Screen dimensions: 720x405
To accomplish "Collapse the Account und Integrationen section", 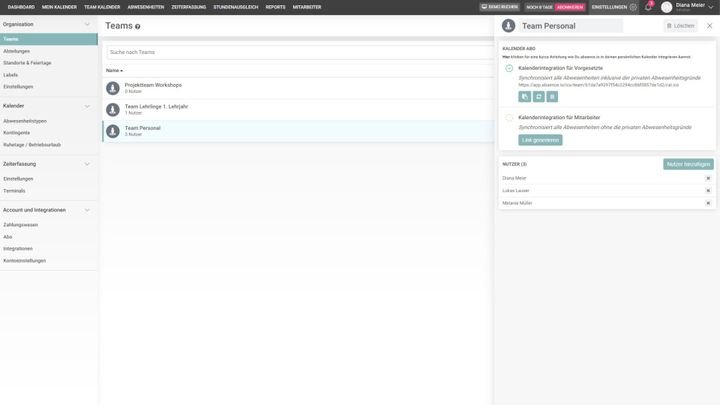I will tap(87, 210).
